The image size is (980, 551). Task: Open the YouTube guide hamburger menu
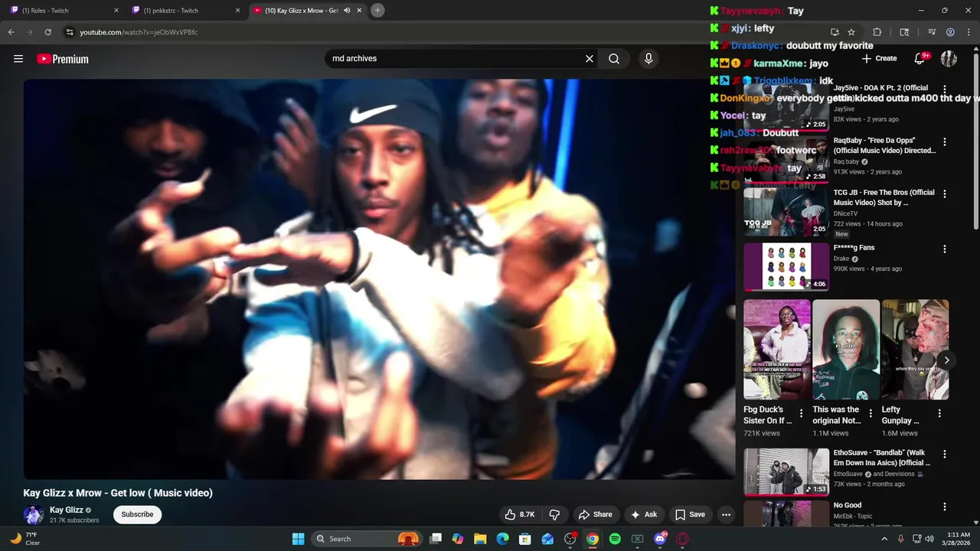click(x=18, y=59)
